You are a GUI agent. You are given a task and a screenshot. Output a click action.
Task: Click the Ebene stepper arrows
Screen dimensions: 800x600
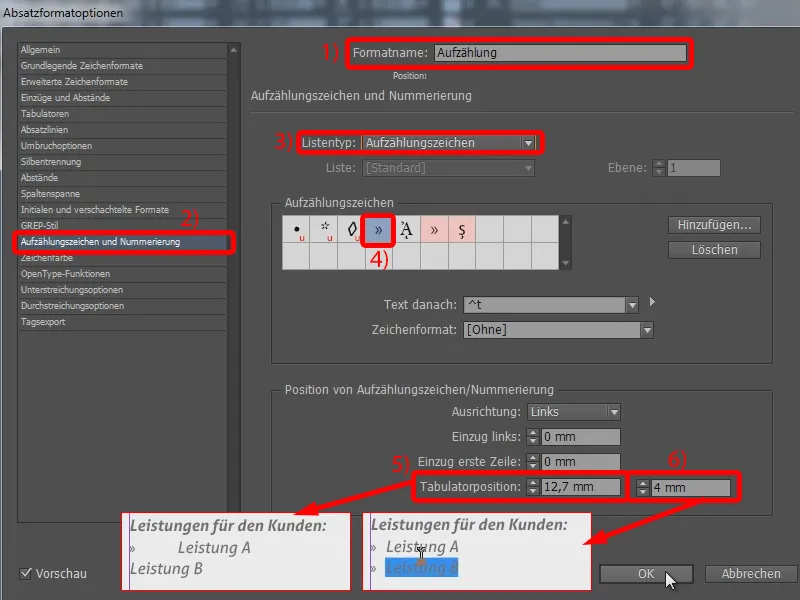tap(659, 168)
